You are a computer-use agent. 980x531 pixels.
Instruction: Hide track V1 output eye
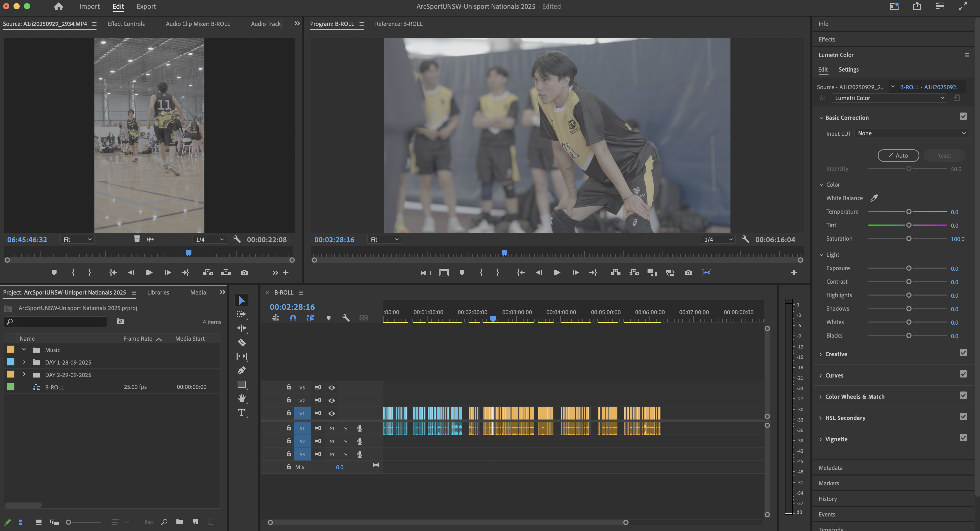point(332,414)
